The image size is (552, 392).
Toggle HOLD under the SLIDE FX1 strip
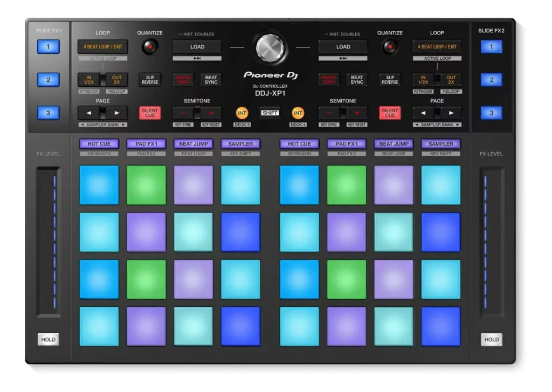(48, 340)
